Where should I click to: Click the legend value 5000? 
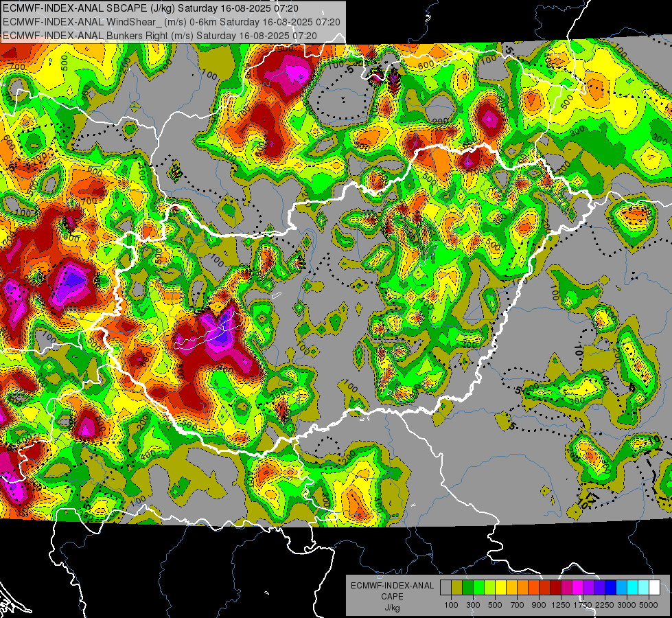tap(649, 605)
